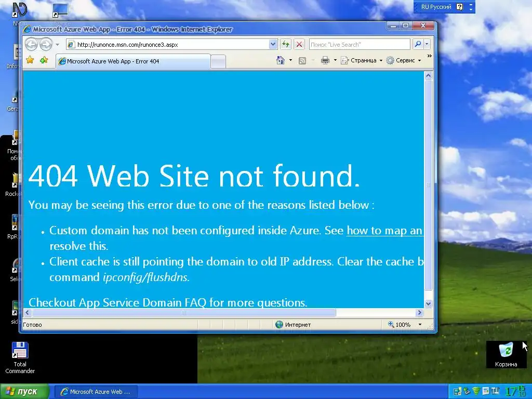Screen dimensions: 532x399
Task: Select the Microsoft Azure Web taskbar button
Action: tap(96, 392)
